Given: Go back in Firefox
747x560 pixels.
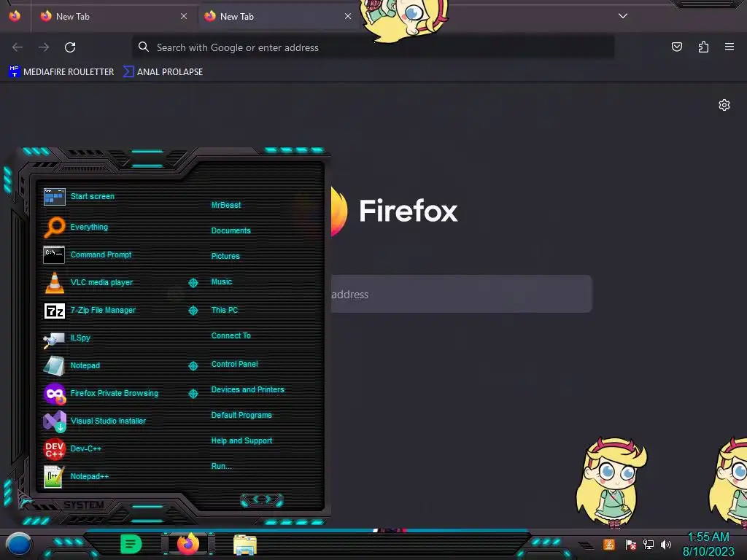Looking at the screenshot, I should [x=18, y=47].
